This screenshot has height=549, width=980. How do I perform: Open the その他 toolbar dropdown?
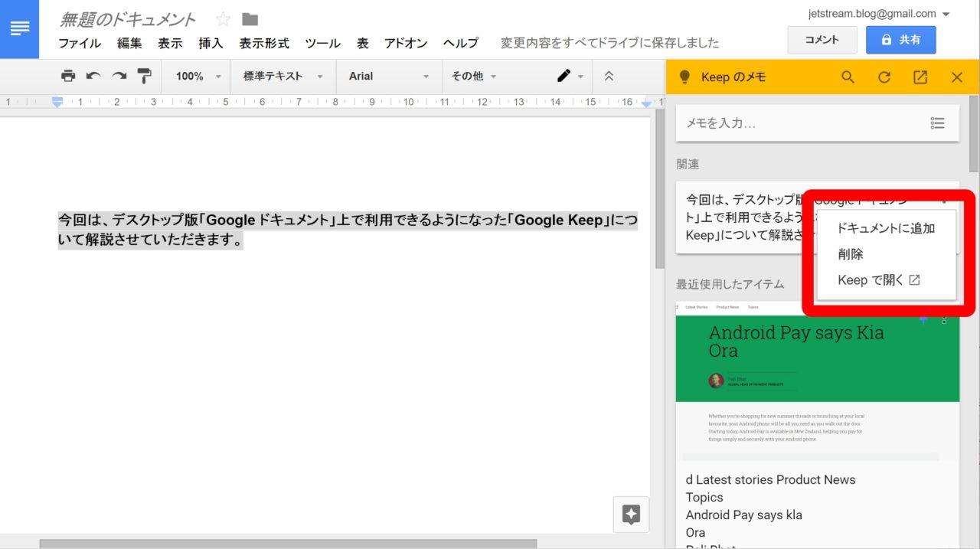point(474,76)
